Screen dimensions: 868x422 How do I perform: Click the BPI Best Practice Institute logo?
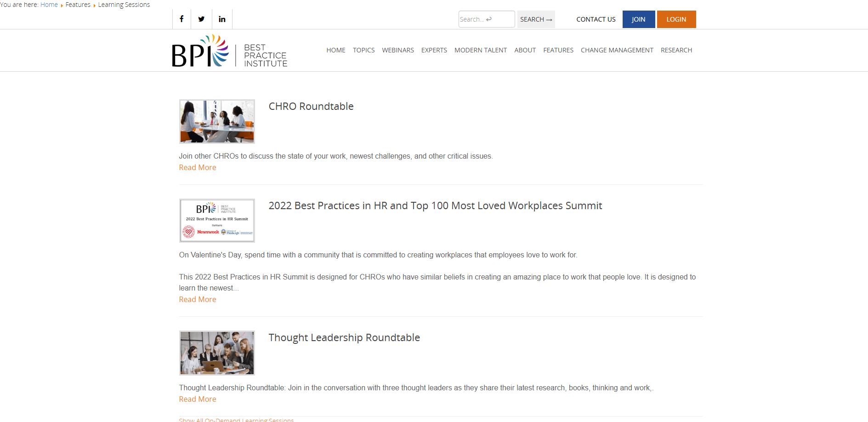pyautogui.click(x=229, y=51)
